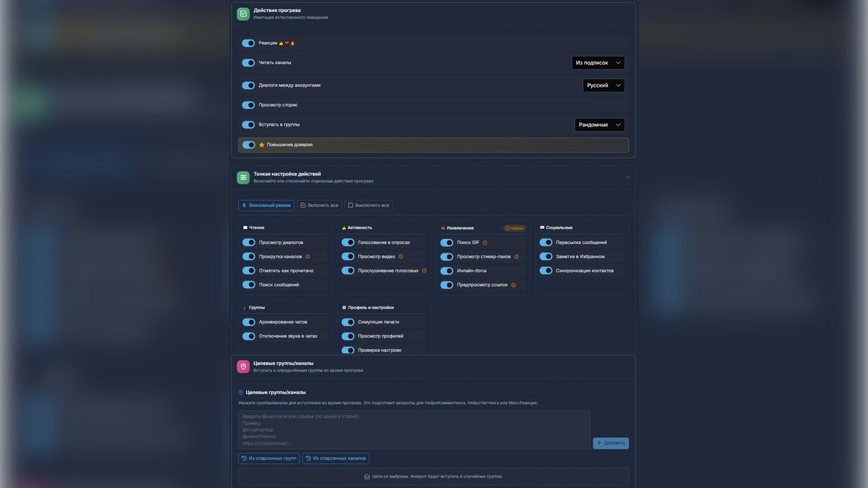Toggle the Прокрутка каналов switch
The width and height of the screenshot is (868, 488).
click(249, 257)
